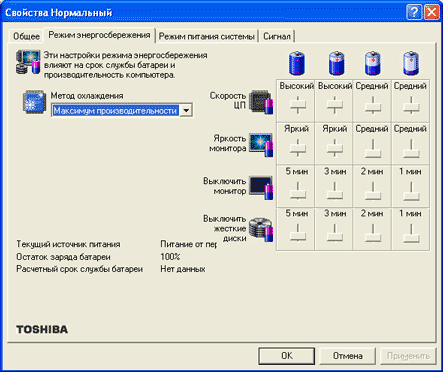
Task: Open the cooling method dropdown arrow
Action: coord(186,110)
